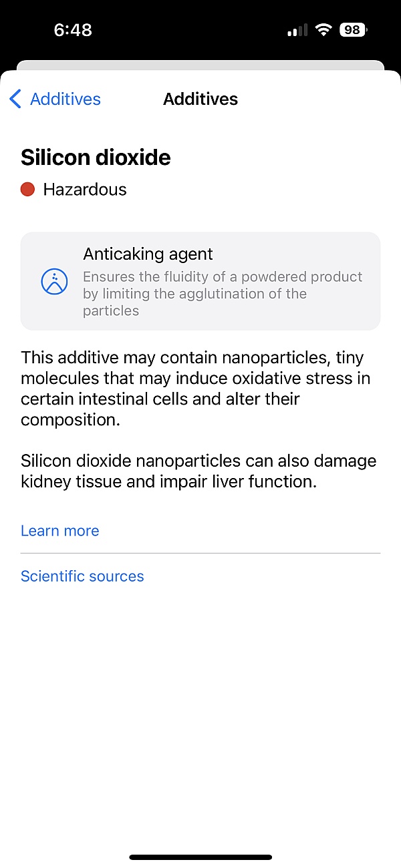The width and height of the screenshot is (401, 868).
Task: Tap the Hazardous rating label
Action: pos(85,190)
